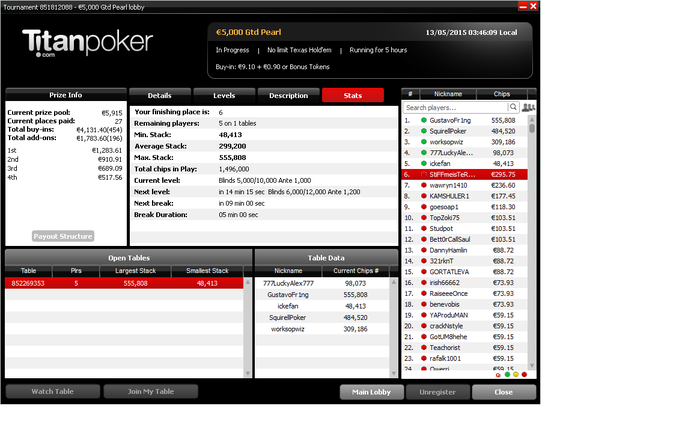Click the red status filter dot at list bottom-right
This screenshot has height=445, width=700.
click(x=524, y=374)
